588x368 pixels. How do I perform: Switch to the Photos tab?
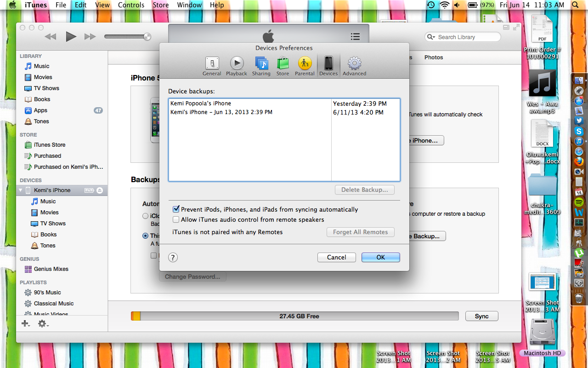(434, 57)
